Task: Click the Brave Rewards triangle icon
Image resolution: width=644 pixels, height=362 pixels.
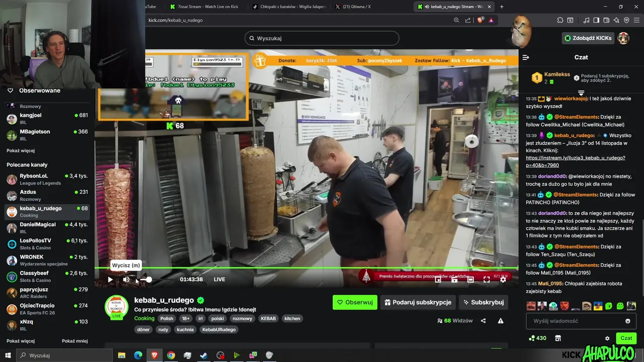Action: pos(491,20)
